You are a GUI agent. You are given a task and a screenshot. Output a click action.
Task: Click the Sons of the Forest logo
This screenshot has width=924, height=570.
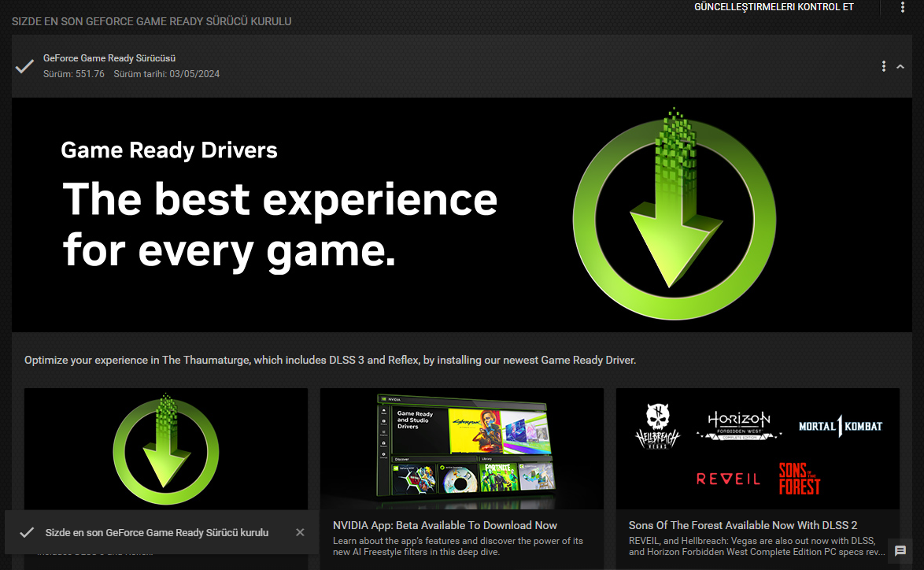pyautogui.click(x=800, y=479)
